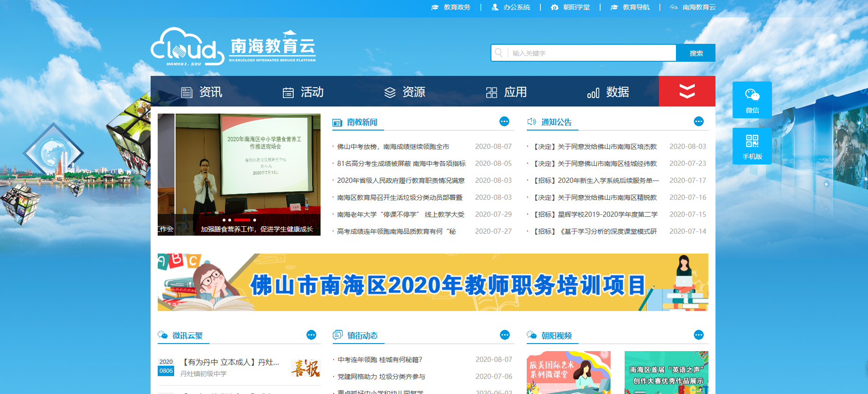Screen dimensions: 868x394
Task: Click the more icon beside 通知公告
Action: [x=699, y=122]
